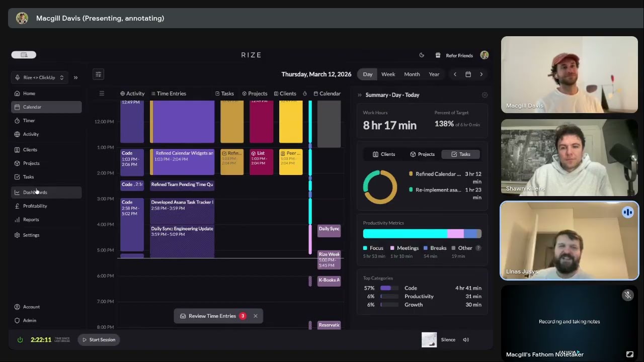Show Projects in the summary chart
This screenshot has width=644, height=362.
click(x=422, y=154)
